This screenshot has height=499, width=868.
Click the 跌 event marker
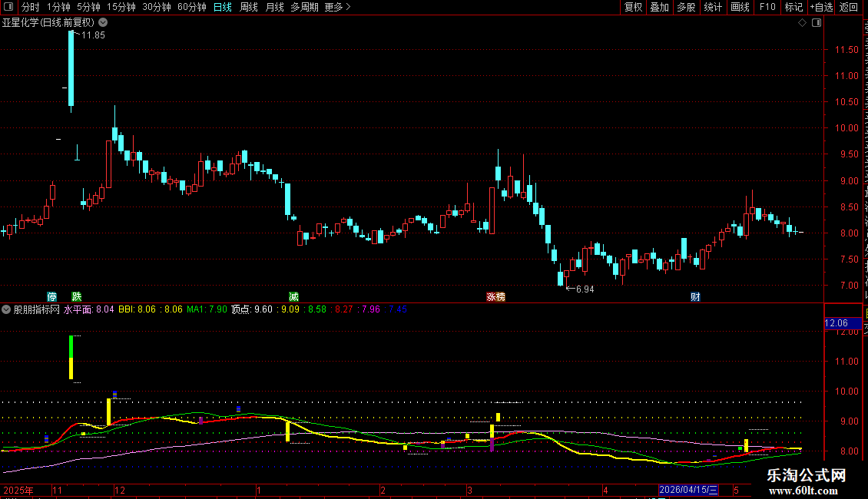coord(77,296)
